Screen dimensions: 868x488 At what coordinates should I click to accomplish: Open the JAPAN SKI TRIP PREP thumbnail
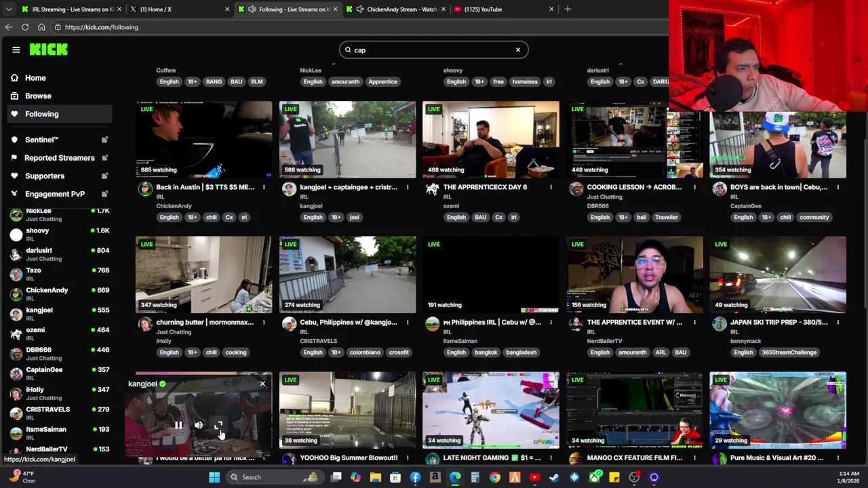click(x=778, y=274)
